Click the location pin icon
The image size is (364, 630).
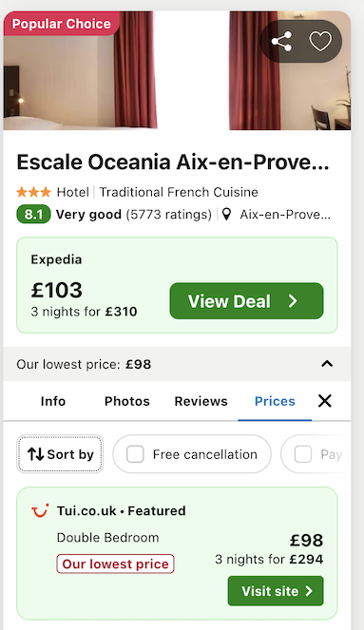point(226,215)
